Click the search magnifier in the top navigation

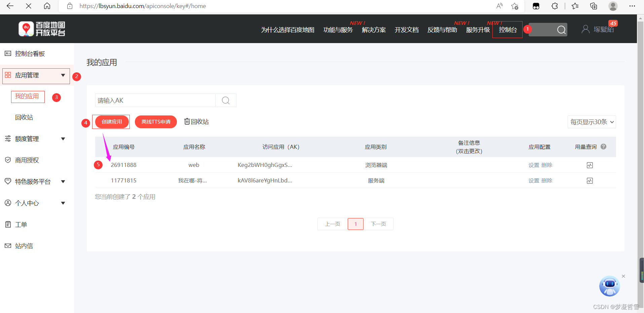pos(561,30)
